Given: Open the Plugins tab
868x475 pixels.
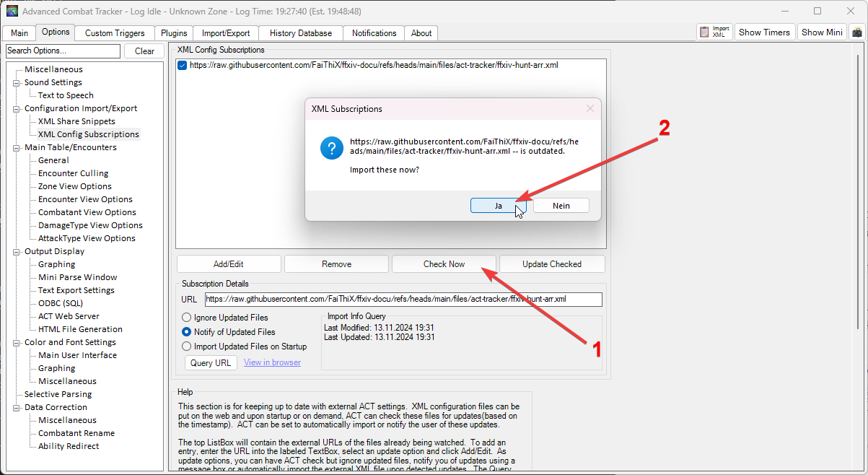Looking at the screenshot, I should pos(174,33).
